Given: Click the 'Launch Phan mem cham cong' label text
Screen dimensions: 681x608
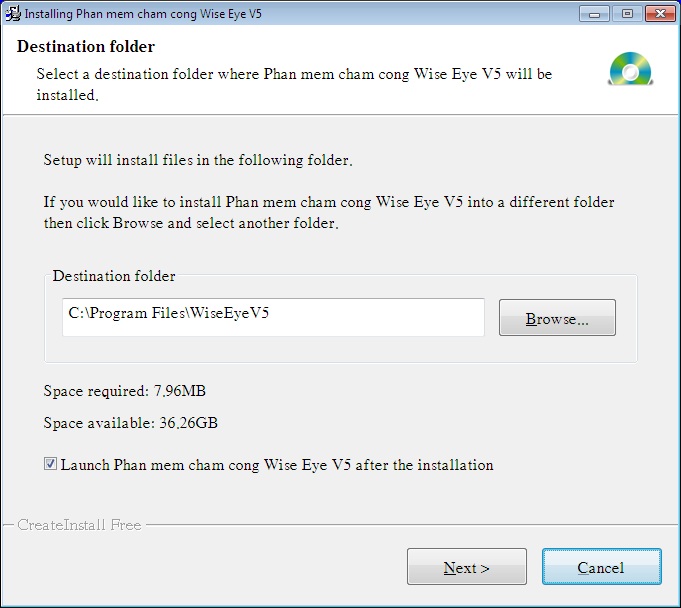Looking at the screenshot, I should click(x=277, y=465).
